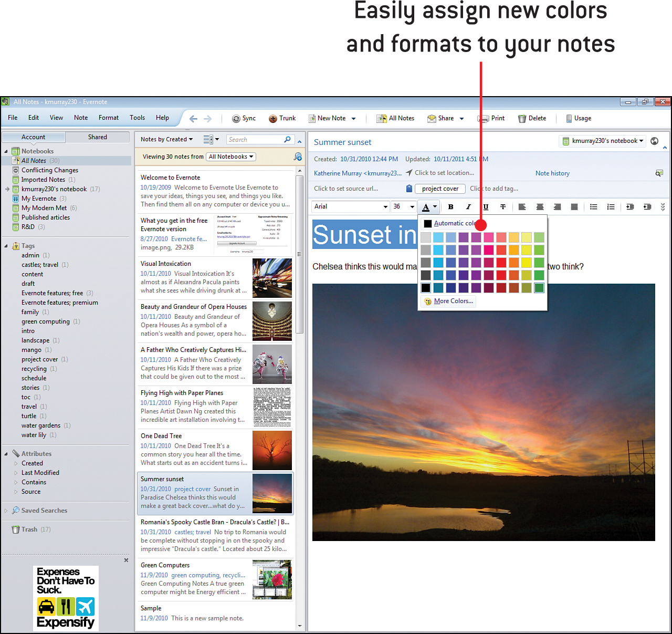672x634 pixels.
Task: Expand the Saved Searches section
Action: point(6,511)
